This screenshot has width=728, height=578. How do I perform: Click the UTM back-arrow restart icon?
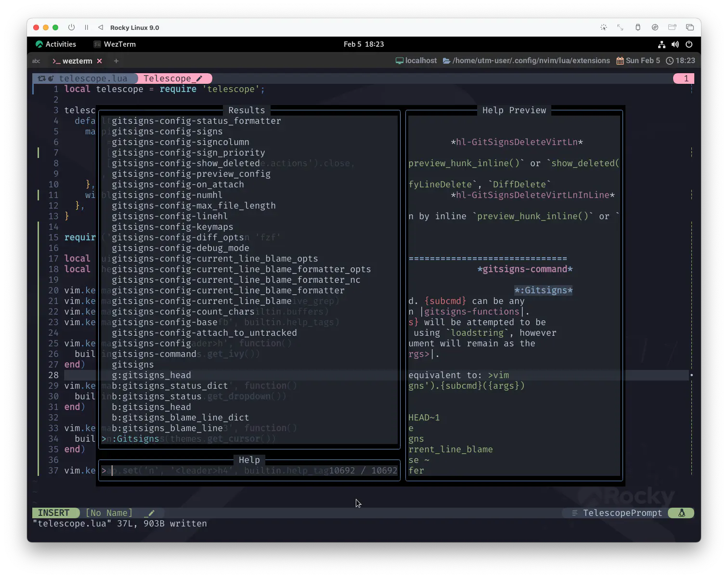click(100, 27)
